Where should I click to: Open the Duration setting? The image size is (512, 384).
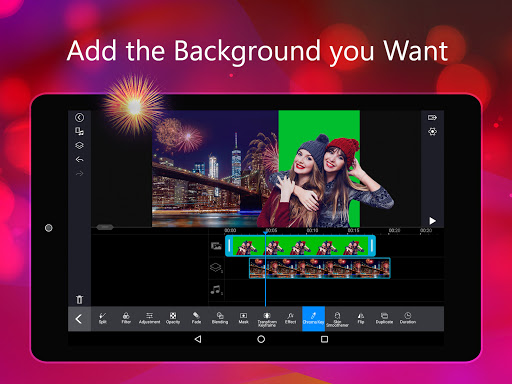(408, 319)
